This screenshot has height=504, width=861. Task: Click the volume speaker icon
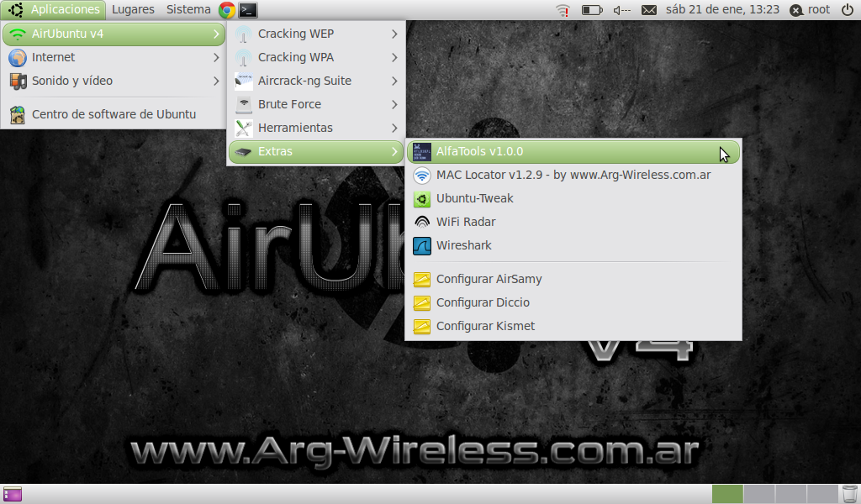[x=622, y=10]
